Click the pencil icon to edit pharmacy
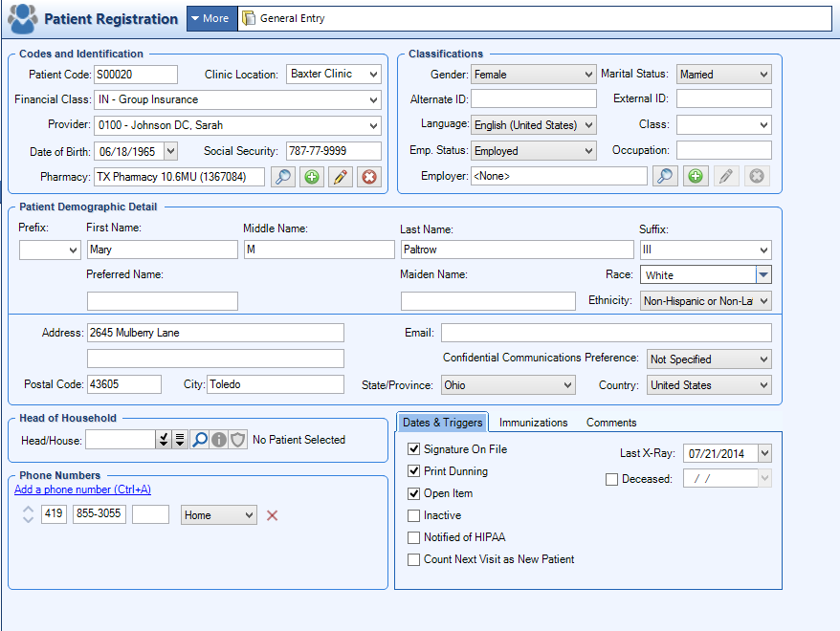The width and height of the screenshot is (840, 631). click(x=341, y=177)
